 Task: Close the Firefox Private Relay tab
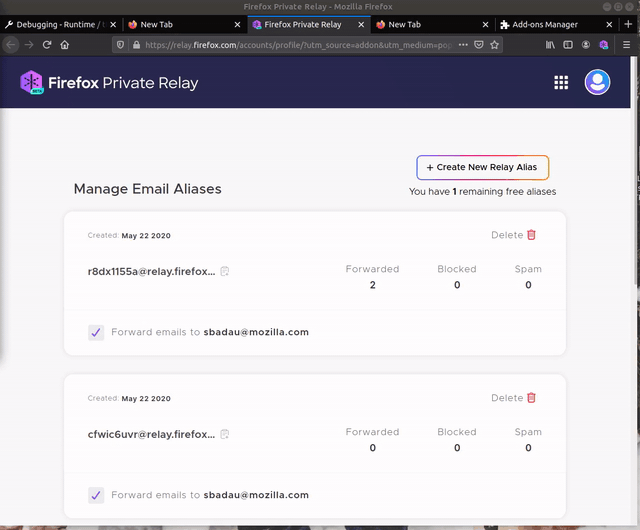click(361, 24)
